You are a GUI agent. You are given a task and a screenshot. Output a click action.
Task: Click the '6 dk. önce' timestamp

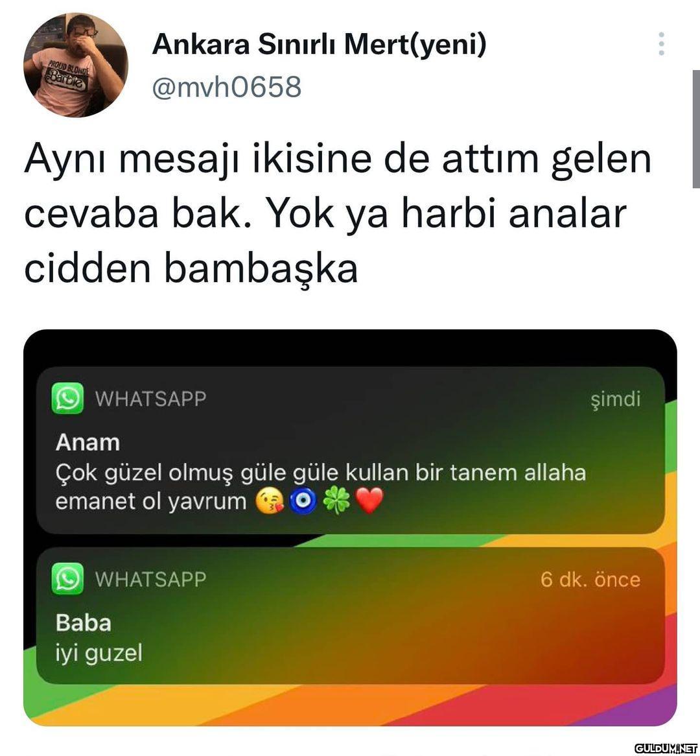click(x=590, y=579)
